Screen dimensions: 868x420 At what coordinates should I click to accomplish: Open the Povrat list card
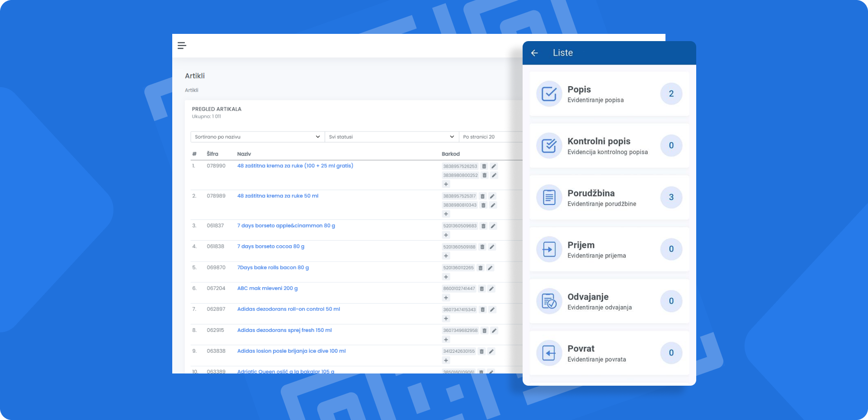pos(609,353)
